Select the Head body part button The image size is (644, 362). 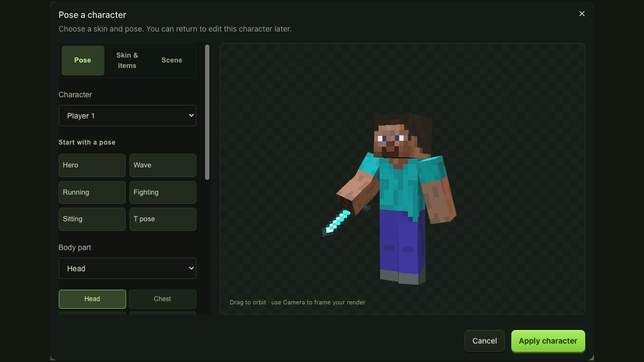pyautogui.click(x=92, y=299)
